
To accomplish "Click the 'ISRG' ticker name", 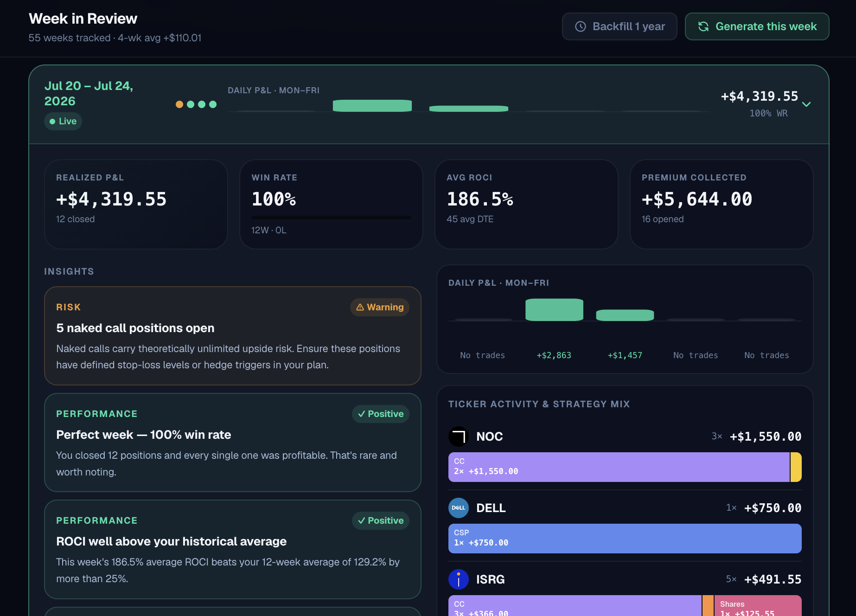I will coord(491,579).
